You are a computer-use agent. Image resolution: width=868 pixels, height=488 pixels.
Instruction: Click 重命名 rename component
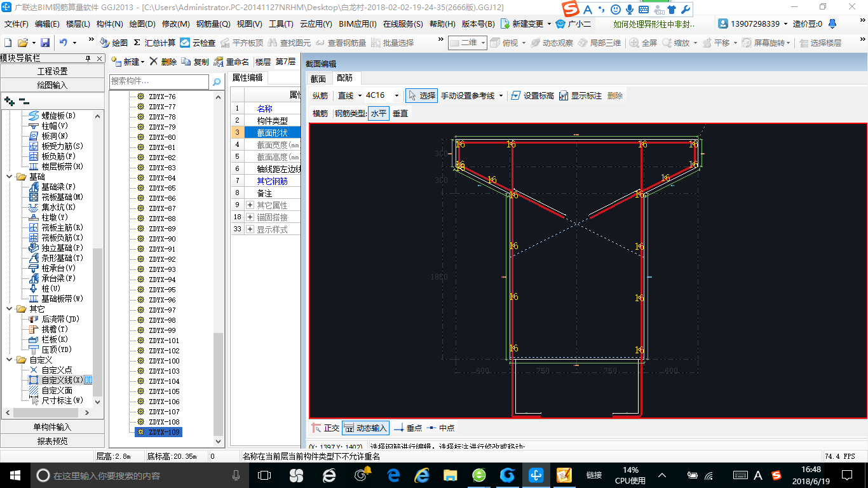coord(231,62)
